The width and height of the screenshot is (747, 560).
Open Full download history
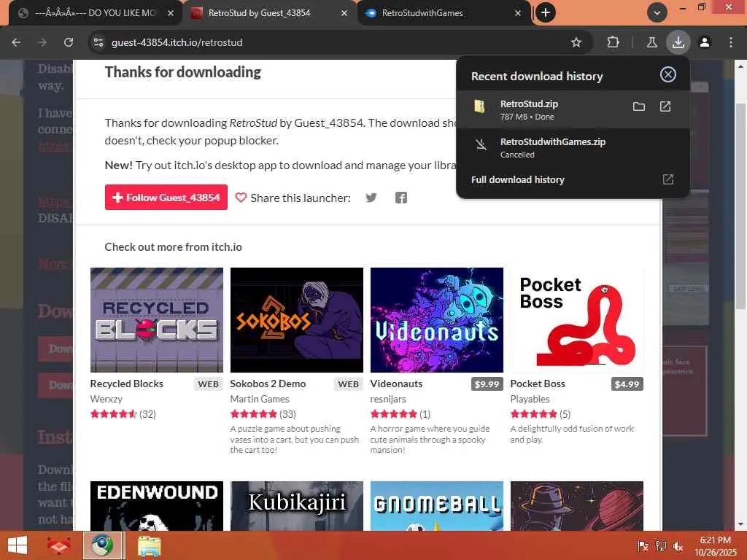[x=572, y=179]
